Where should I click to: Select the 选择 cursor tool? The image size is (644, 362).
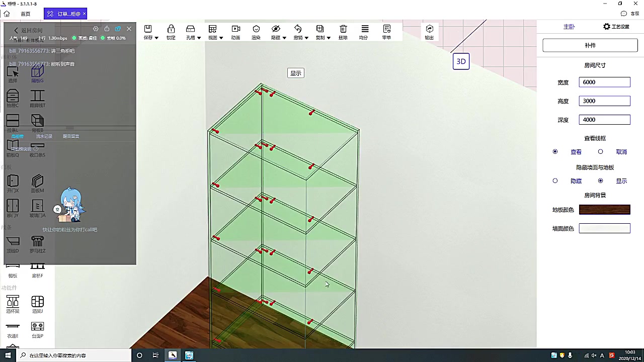point(13,74)
